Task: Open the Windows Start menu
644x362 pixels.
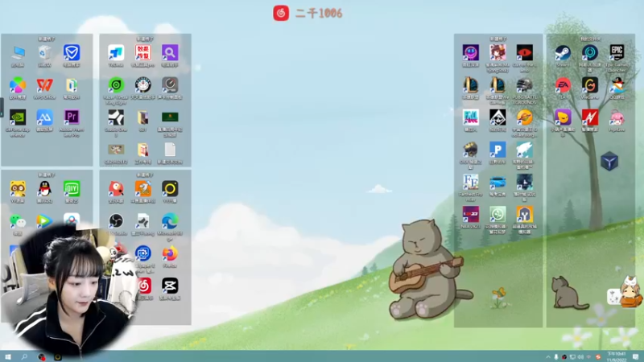Action: (x=8, y=356)
